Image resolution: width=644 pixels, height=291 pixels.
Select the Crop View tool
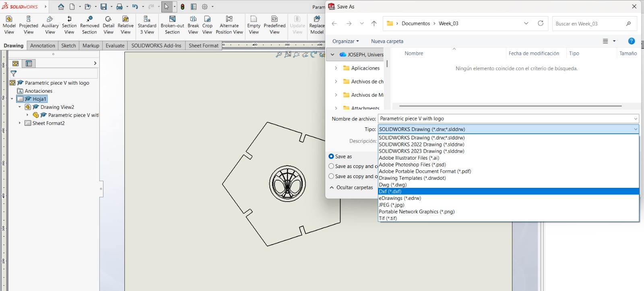207,25
